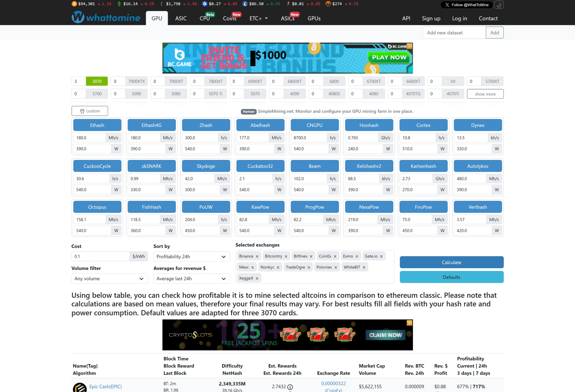The height and width of the screenshot is (392, 575).
Task: Click Add dataset button
Action: pyautogui.click(x=494, y=32)
